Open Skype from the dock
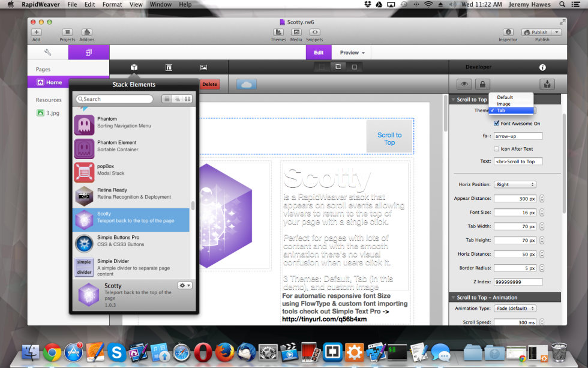 [116, 352]
